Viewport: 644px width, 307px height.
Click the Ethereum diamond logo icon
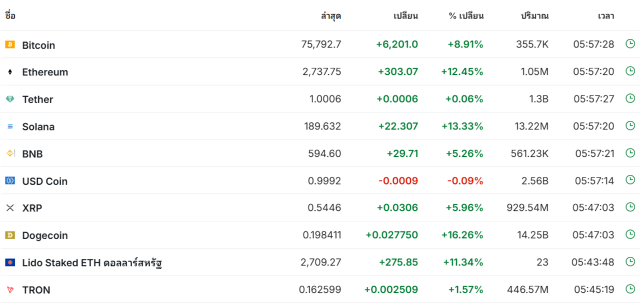coord(10,72)
